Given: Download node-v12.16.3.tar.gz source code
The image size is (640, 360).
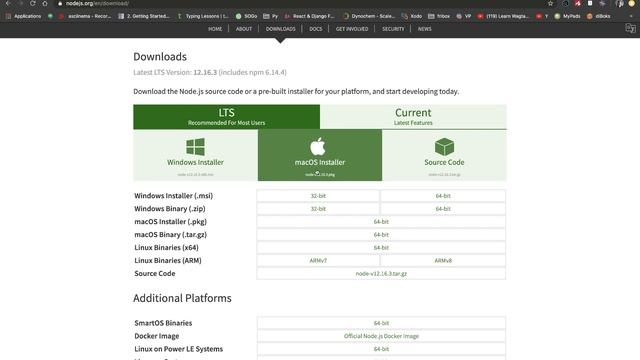Looking at the screenshot, I should tap(381, 273).
